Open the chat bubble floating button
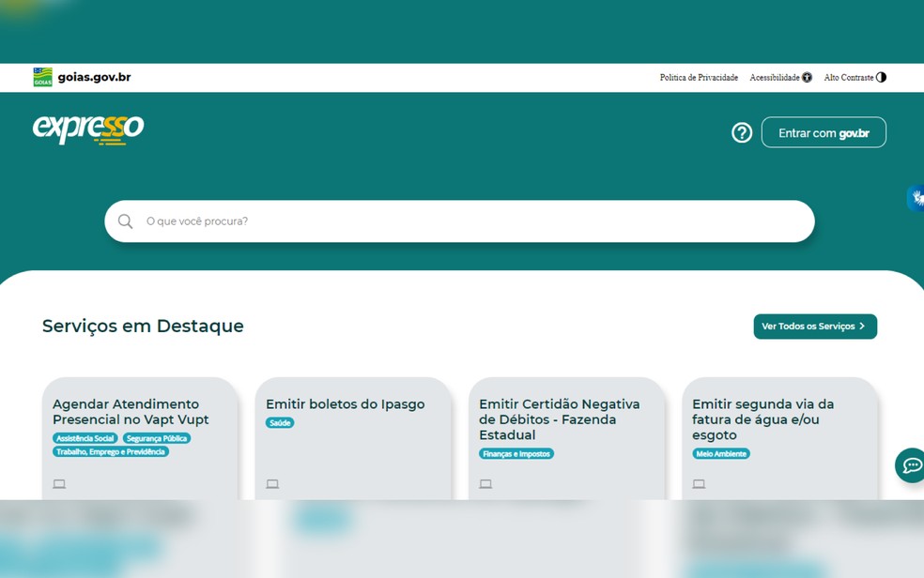 click(911, 465)
